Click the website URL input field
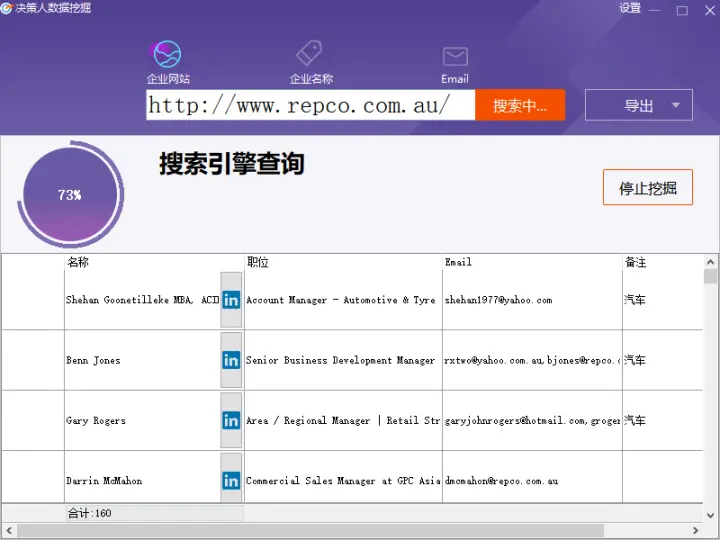The height and width of the screenshot is (540, 720). point(310,105)
